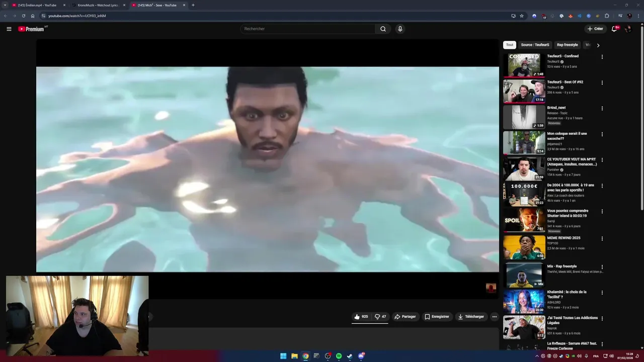Image resolution: width=644 pixels, height=362 pixels.
Task: Switch to the Mich² - Sexe - YouTube tab
Action: click(x=158, y=5)
